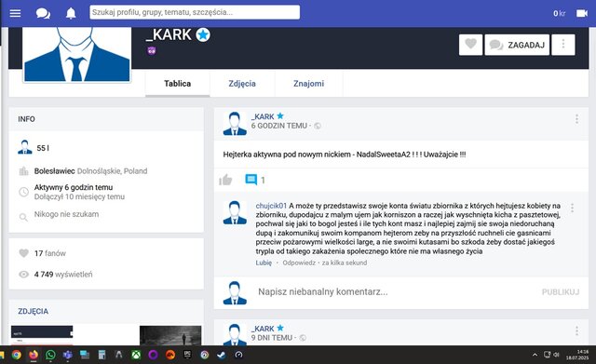Open messages chat bubbles icon in top bar
The width and height of the screenshot is (596, 364).
coord(43,13)
